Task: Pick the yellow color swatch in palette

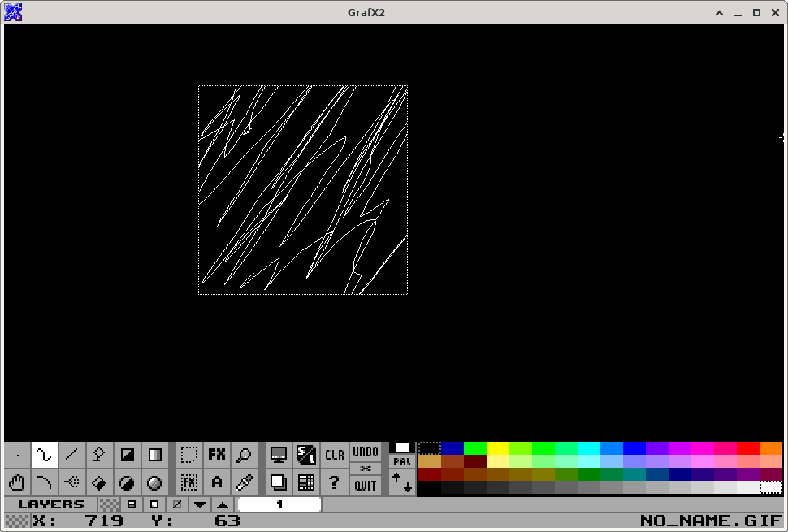Action: [x=497, y=448]
